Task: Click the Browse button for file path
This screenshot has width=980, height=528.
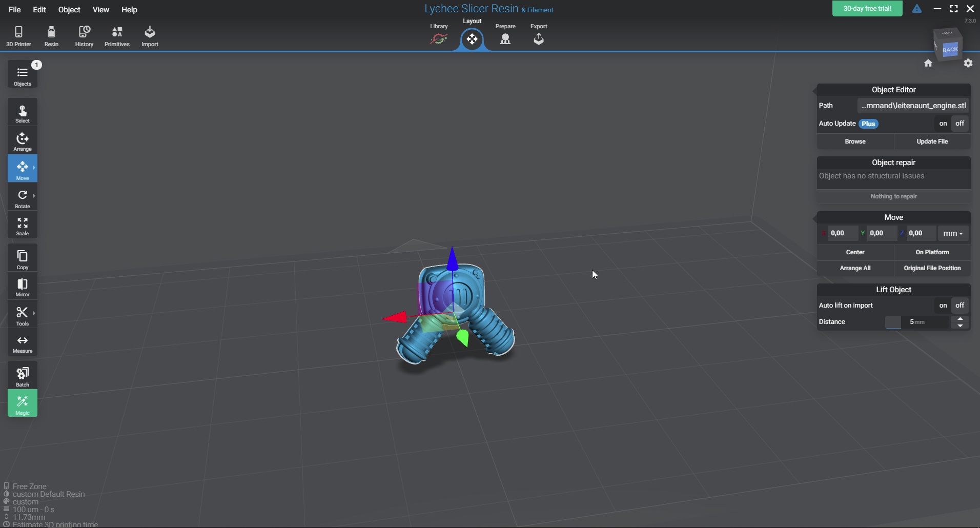Action: tap(854, 141)
